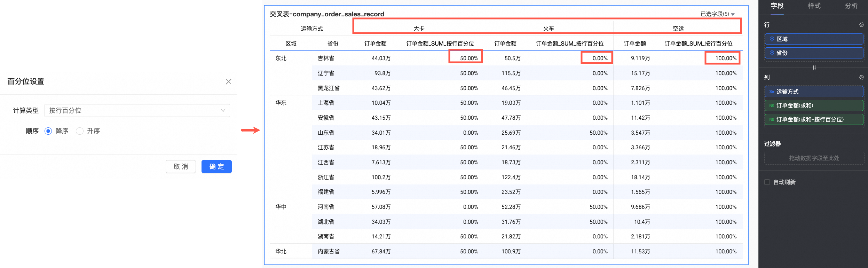Open the 列 section settings gear

[861, 77]
